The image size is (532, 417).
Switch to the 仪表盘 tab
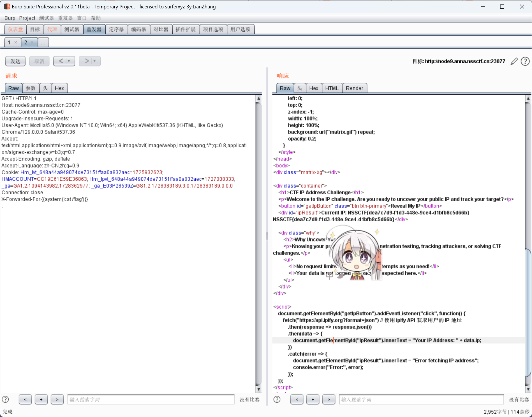(x=15, y=29)
